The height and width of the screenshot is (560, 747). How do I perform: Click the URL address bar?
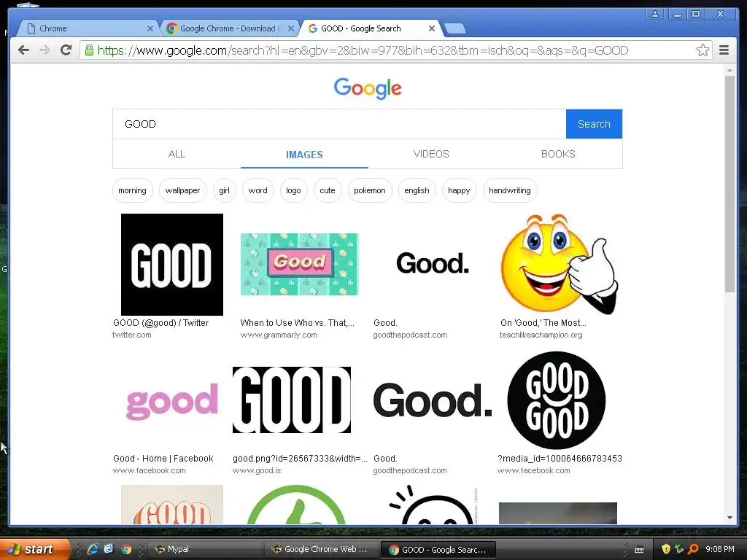(395, 50)
